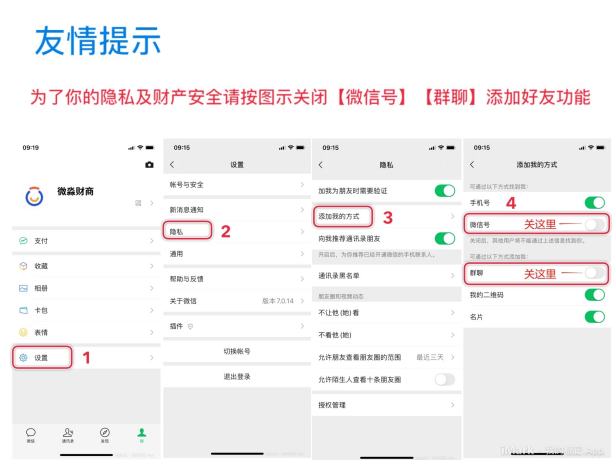
Task: Tap the 切换帐号 button
Action: (237, 351)
